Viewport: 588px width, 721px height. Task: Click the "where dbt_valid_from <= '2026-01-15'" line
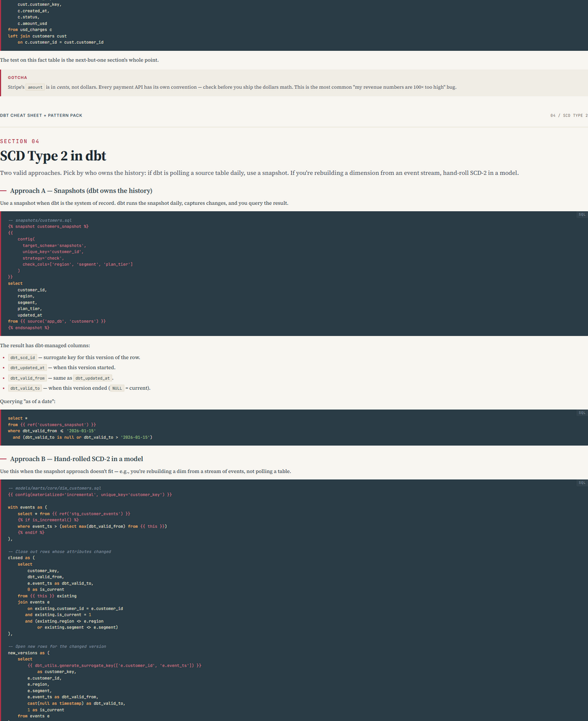[x=52, y=431]
